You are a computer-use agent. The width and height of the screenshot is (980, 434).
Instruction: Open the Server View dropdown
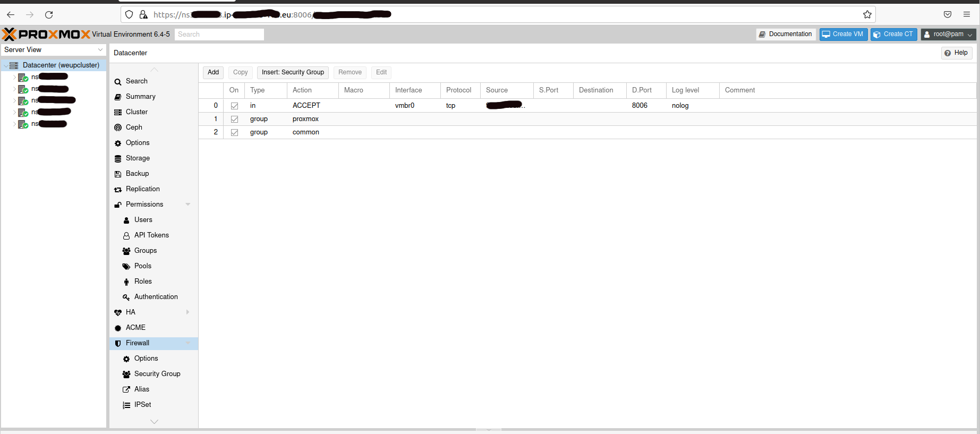(x=54, y=49)
